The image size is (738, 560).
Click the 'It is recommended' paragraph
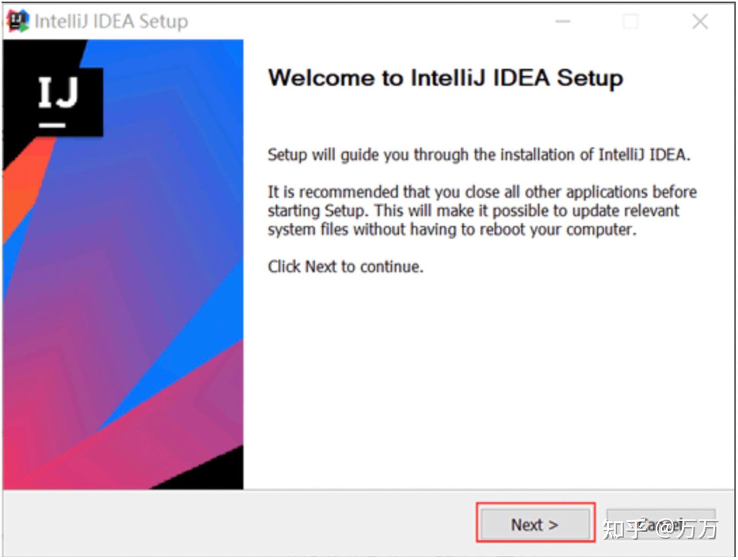click(482, 210)
